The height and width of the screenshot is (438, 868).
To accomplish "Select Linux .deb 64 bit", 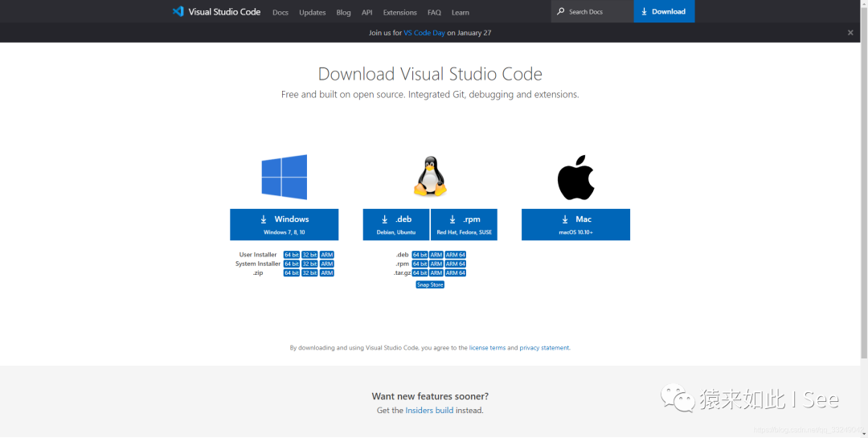I will click(x=420, y=255).
